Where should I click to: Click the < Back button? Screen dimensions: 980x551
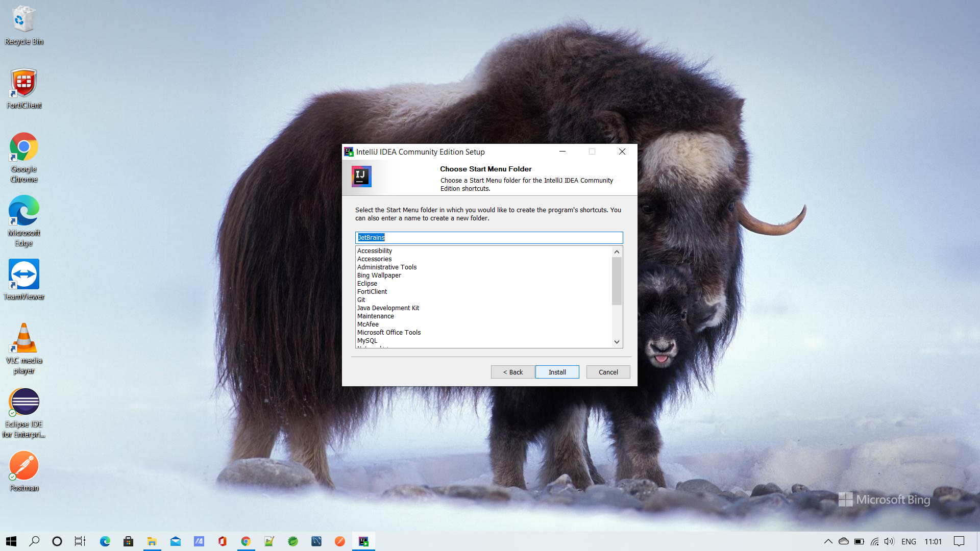(512, 372)
